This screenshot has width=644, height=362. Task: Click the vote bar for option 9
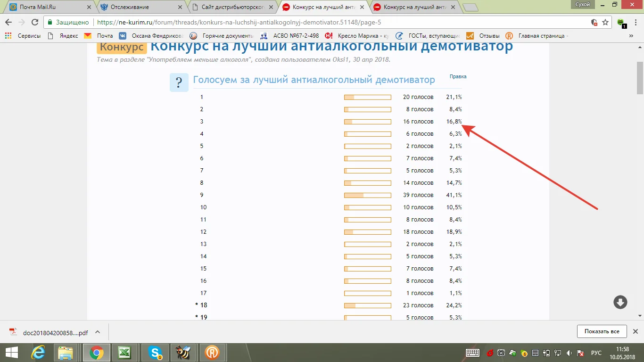point(368,195)
